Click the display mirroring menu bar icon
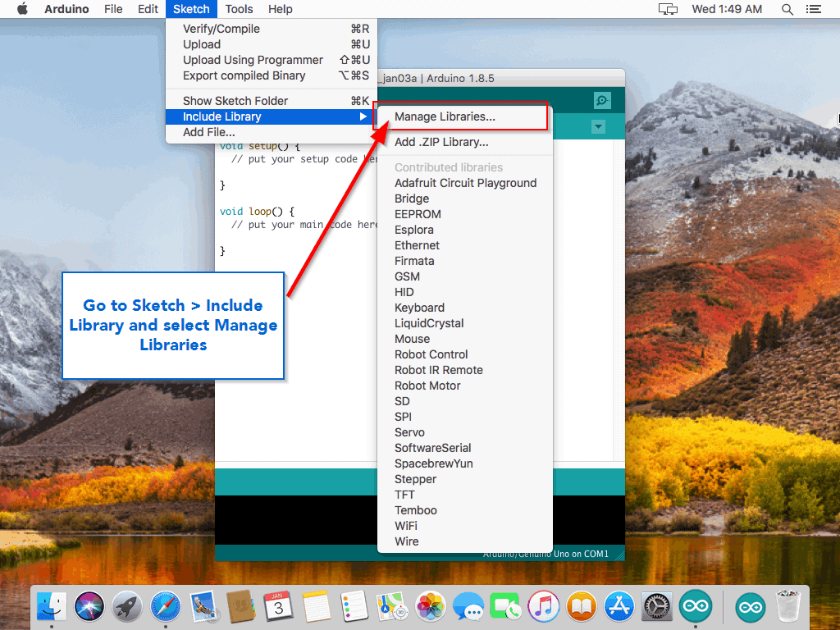The image size is (840, 630). pyautogui.click(x=668, y=9)
